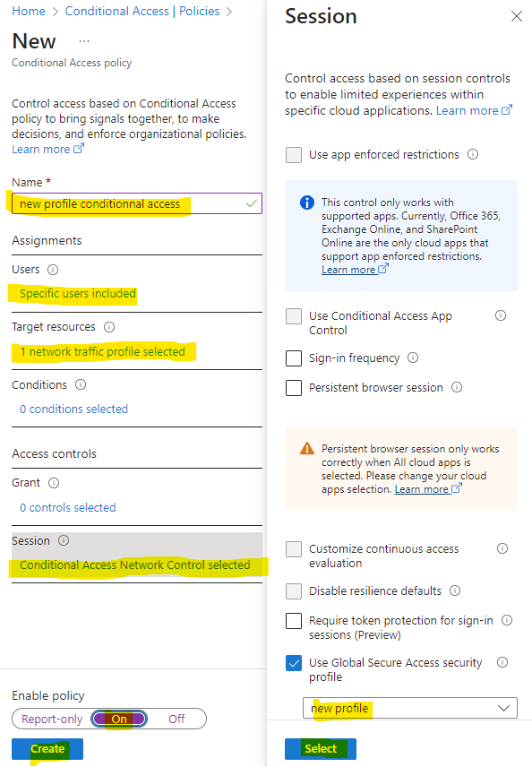Set Enable policy to Report-only
Viewport: 532px width, 767px height.
point(52,719)
